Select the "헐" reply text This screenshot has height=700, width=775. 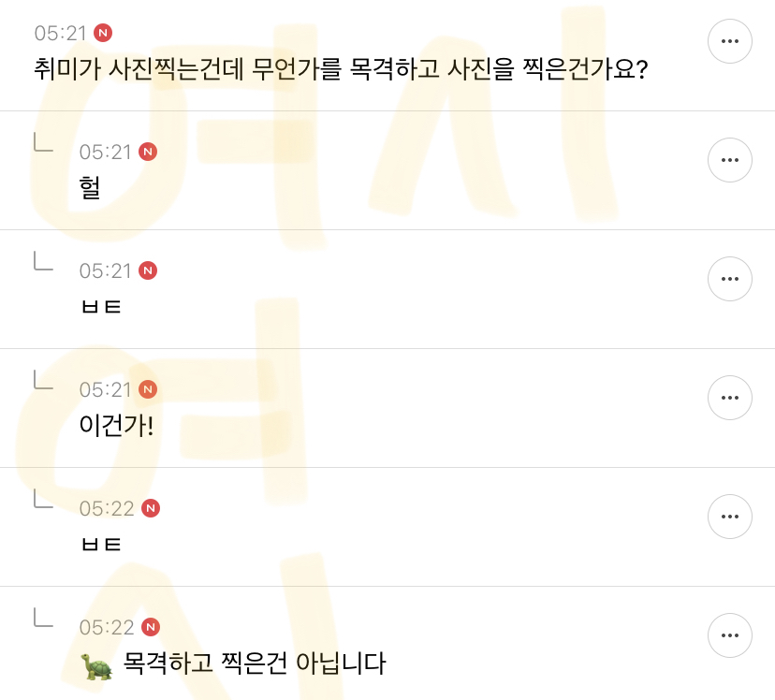pos(91,187)
